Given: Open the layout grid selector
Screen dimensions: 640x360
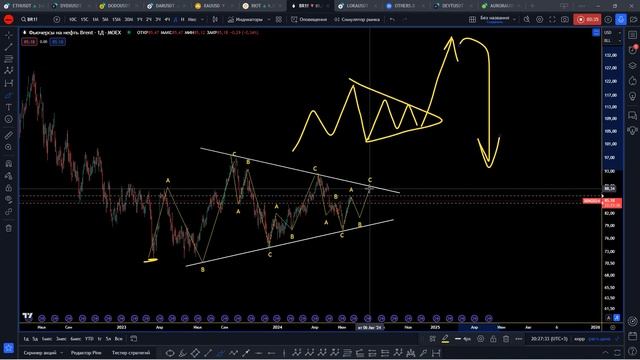Looking at the screenshot, I should (472, 19).
